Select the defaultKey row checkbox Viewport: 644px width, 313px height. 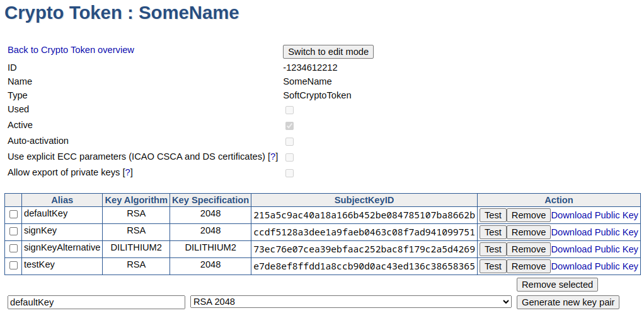click(x=14, y=215)
